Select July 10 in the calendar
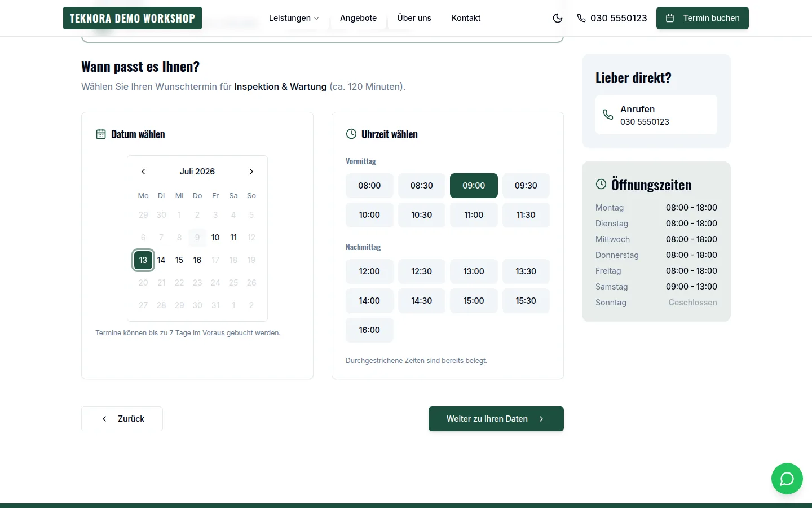 click(x=215, y=238)
